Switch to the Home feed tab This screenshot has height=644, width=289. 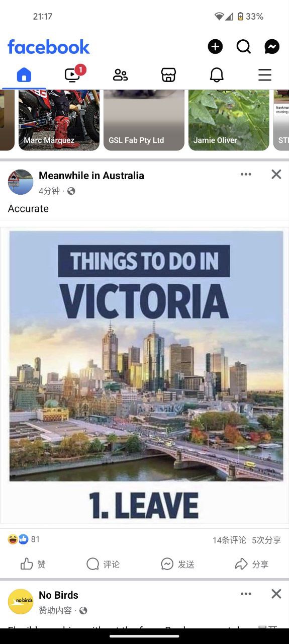coord(24,75)
